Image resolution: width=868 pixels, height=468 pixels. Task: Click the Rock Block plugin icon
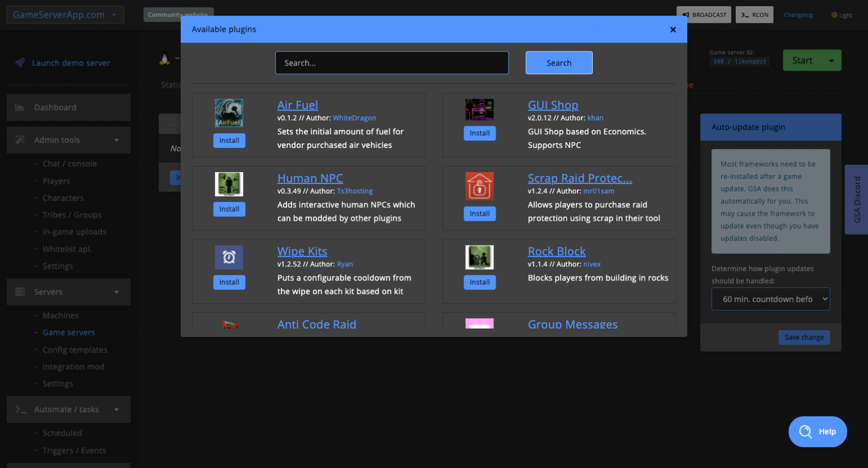tap(479, 257)
